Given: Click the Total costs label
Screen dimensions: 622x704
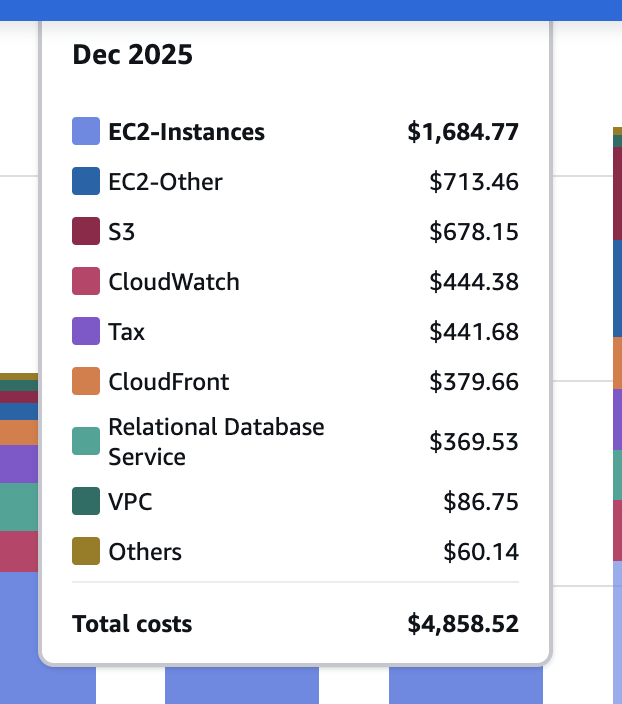Looking at the screenshot, I should click(132, 624).
